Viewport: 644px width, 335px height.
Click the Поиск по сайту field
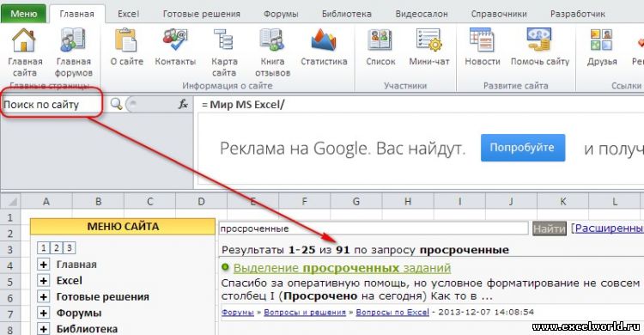pos(52,105)
